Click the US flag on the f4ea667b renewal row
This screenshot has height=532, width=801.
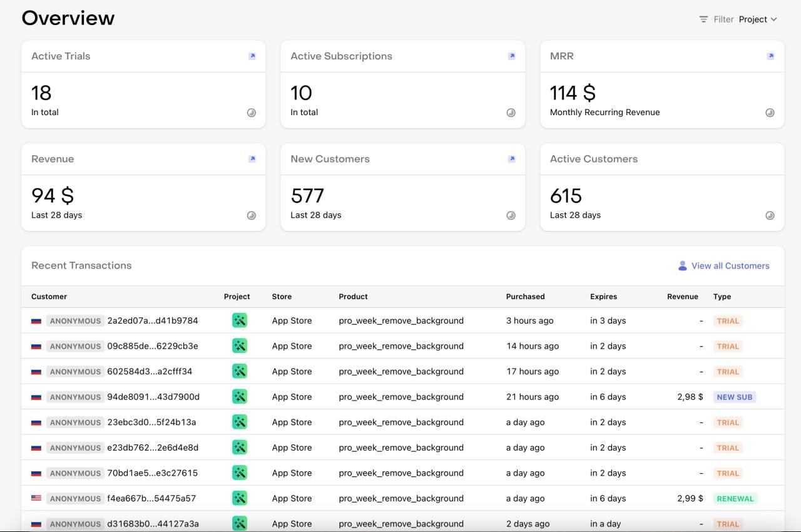pyautogui.click(x=36, y=498)
